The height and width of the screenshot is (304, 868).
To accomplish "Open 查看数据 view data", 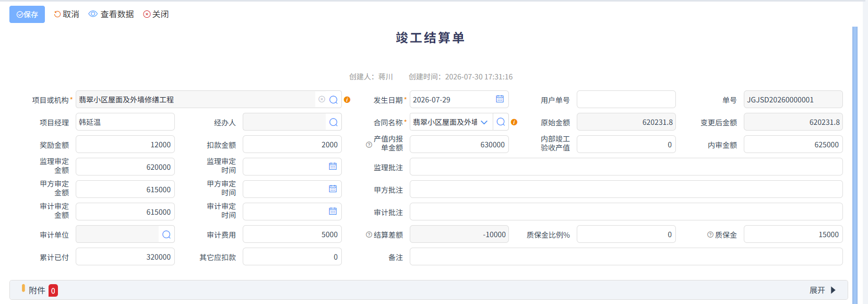I will (x=111, y=14).
